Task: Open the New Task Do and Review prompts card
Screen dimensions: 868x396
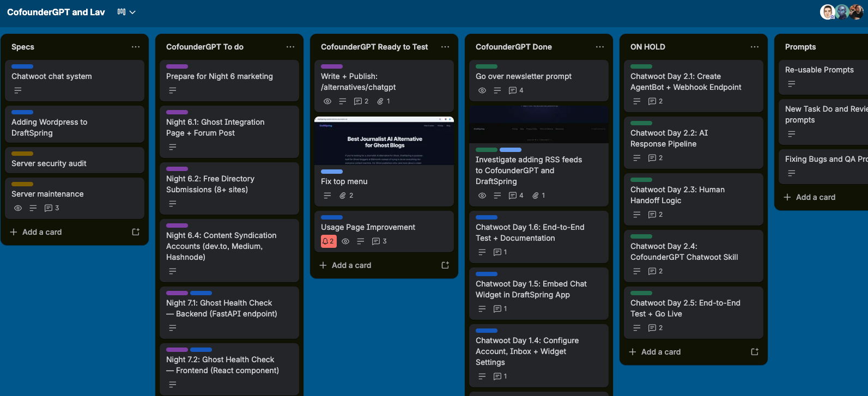Action: (823, 122)
